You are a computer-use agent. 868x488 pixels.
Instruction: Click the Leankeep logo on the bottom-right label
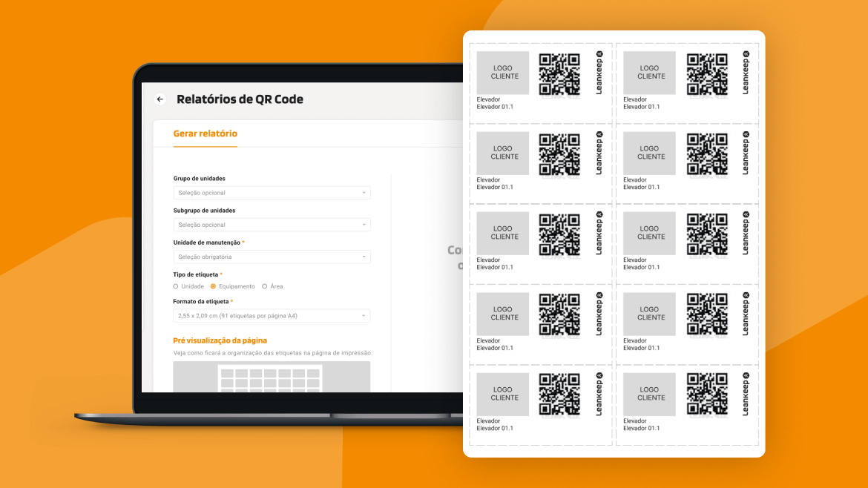click(746, 395)
